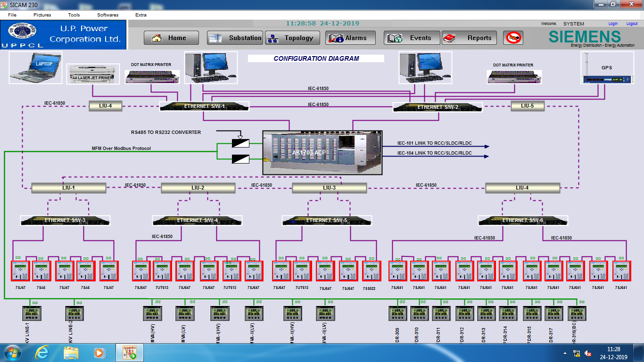Select the workstation PC above ETHERNET S/W-1

pyautogui.click(x=211, y=67)
